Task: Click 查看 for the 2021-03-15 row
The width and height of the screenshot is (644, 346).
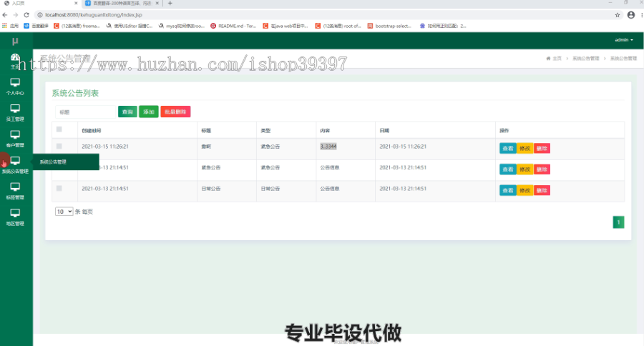Action: coord(508,149)
